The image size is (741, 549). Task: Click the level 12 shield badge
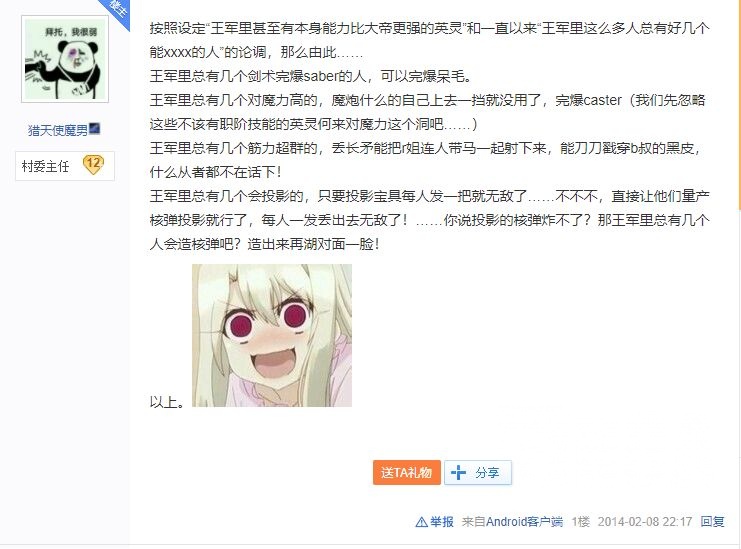93,164
